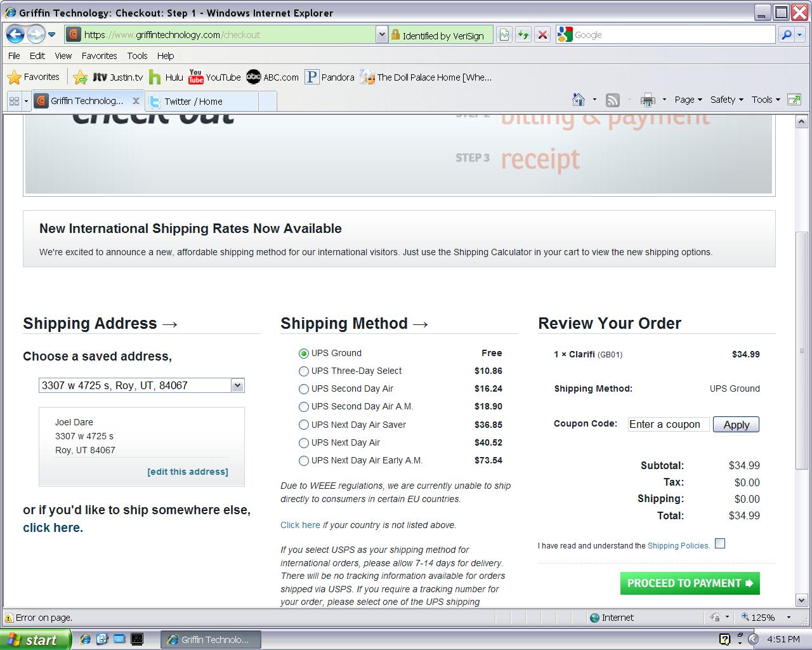Click the edit this address link

(x=188, y=472)
